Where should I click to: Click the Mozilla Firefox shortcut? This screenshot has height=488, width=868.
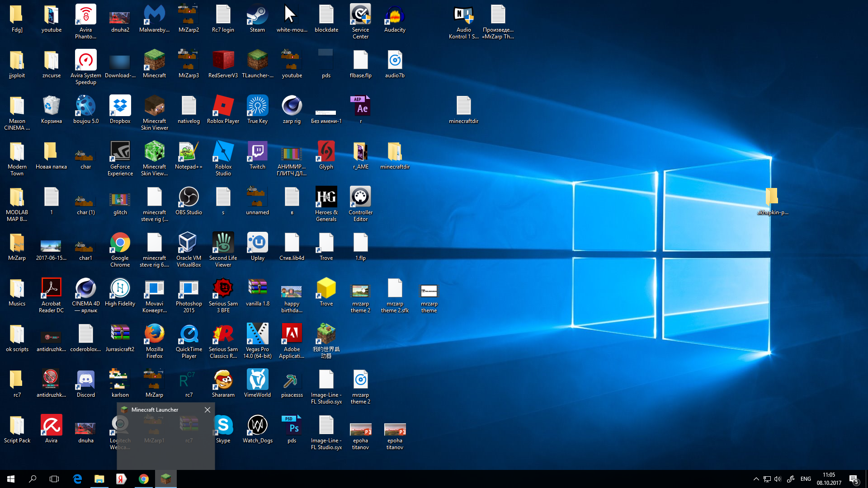[x=154, y=335]
